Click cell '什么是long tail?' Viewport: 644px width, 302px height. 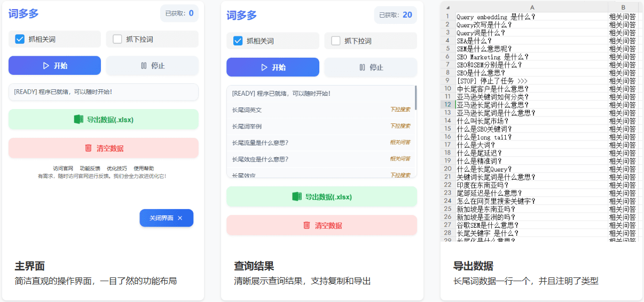532,137
